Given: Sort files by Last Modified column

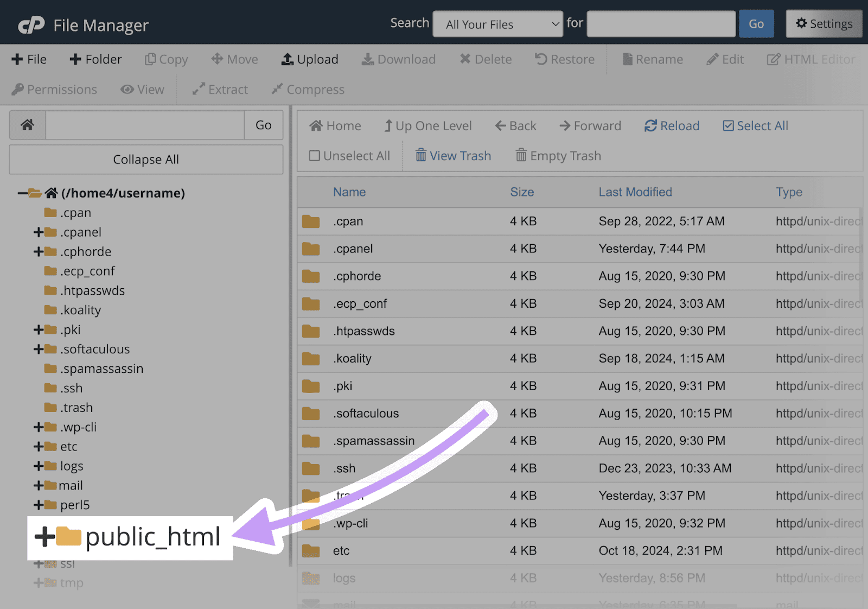Looking at the screenshot, I should coord(635,192).
